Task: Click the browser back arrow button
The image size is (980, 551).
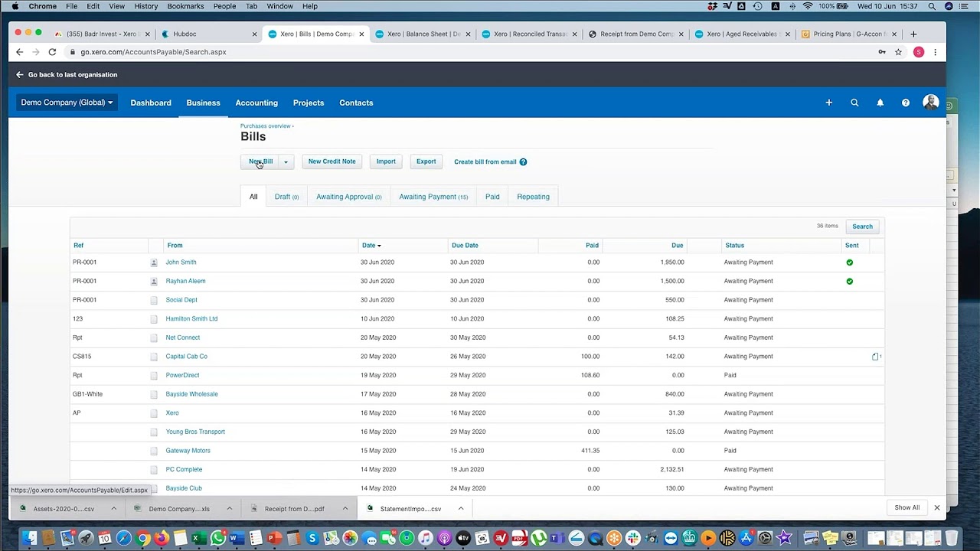Action: click(x=19, y=52)
